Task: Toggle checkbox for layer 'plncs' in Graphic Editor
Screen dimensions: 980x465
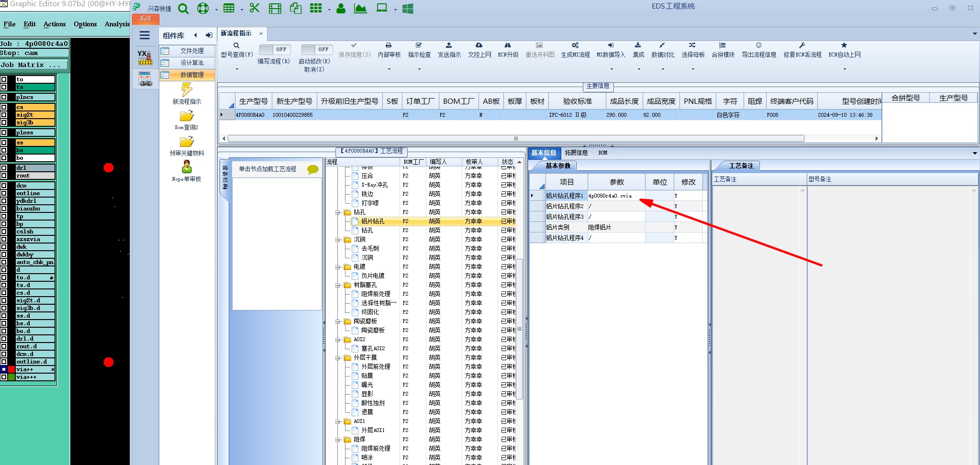Action: [4, 97]
